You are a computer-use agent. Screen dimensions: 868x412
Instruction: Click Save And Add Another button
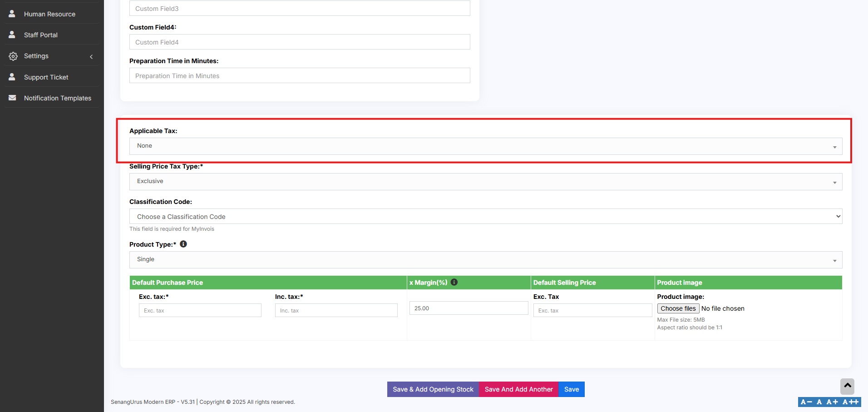click(518, 389)
